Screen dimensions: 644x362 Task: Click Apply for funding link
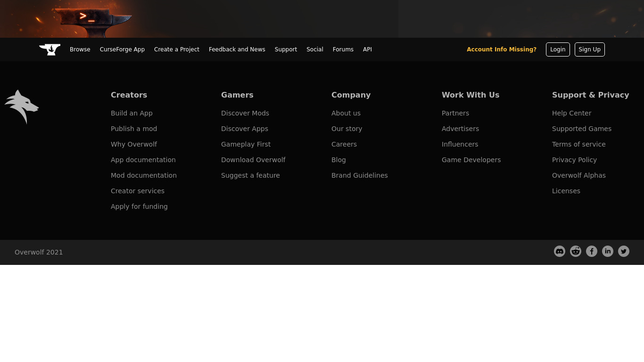click(139, 206)
